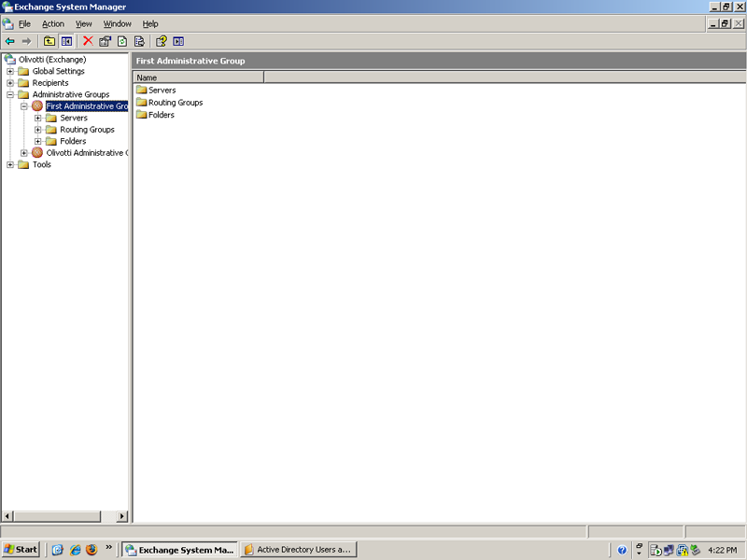Expand the Tools node
747x560 pixels.
(x=10, y=164)
